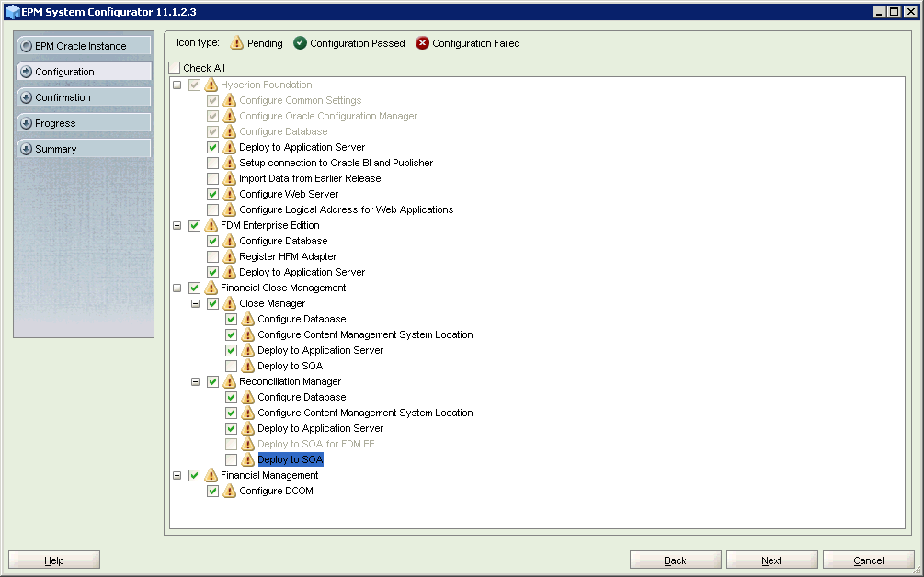Collapse the Hyperion Foundation tree node
The width and height of the screenshot is (924, 577).
point(177,85)
